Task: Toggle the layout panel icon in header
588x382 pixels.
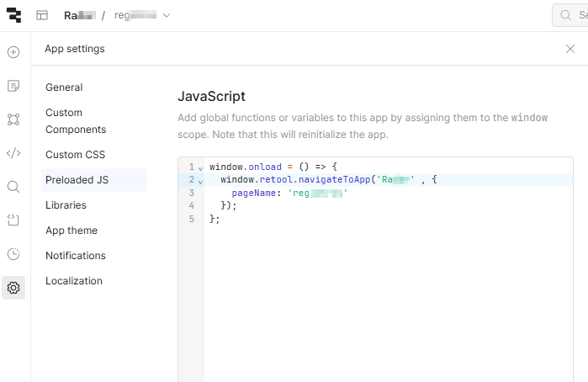Action: pyautogui.click(x=42, y=15)
